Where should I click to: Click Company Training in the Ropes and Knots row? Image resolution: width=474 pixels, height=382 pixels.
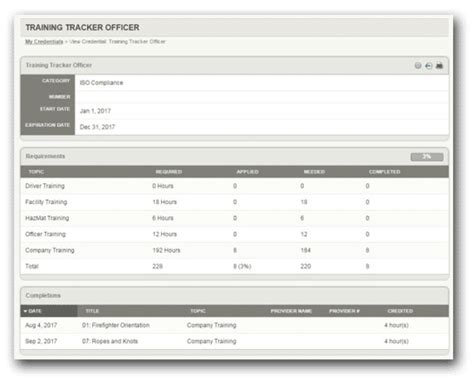pyautogui.click(x=211, y=341)
